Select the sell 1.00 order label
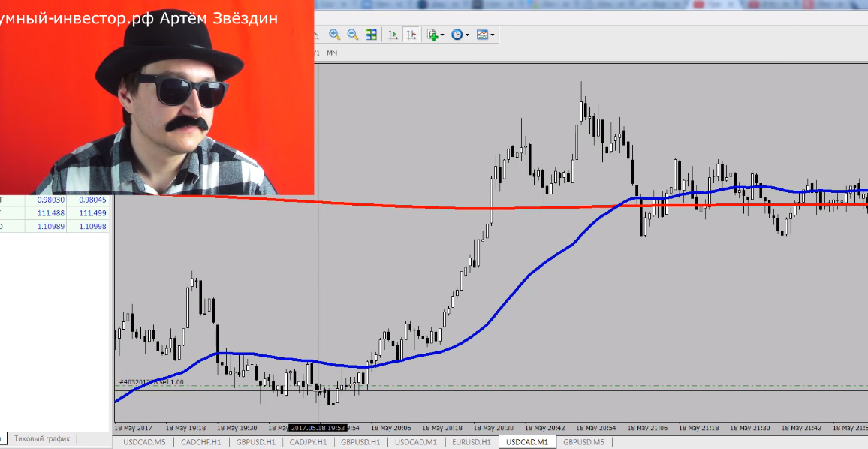This screenshot has height=449, width=868. (151, 382)
